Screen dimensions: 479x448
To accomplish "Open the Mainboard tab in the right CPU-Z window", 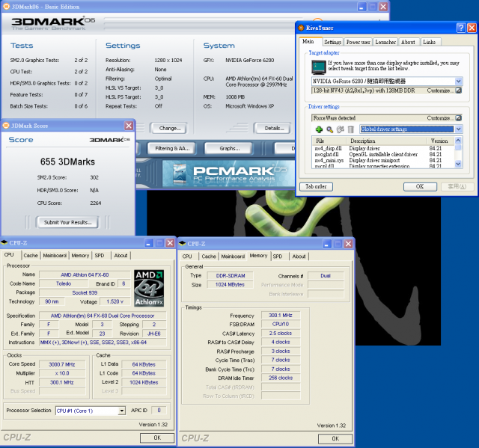I will pyautogui.click(x=233, y=257).
